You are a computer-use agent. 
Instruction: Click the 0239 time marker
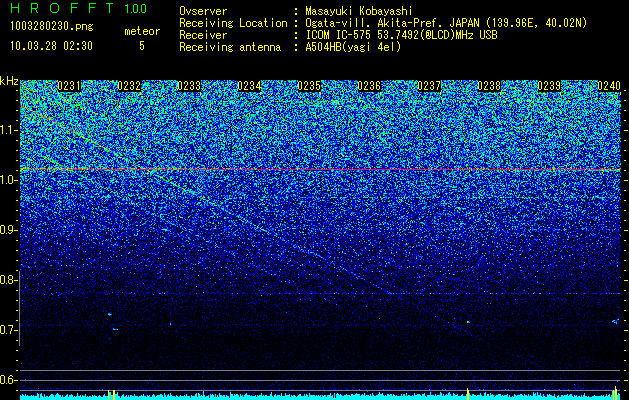(549, 86)
